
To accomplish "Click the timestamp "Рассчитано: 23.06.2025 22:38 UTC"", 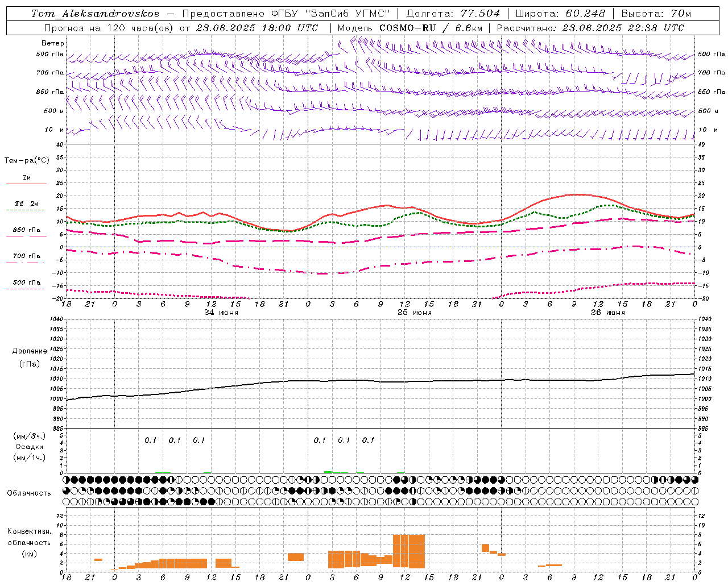I will click(590, 28).
